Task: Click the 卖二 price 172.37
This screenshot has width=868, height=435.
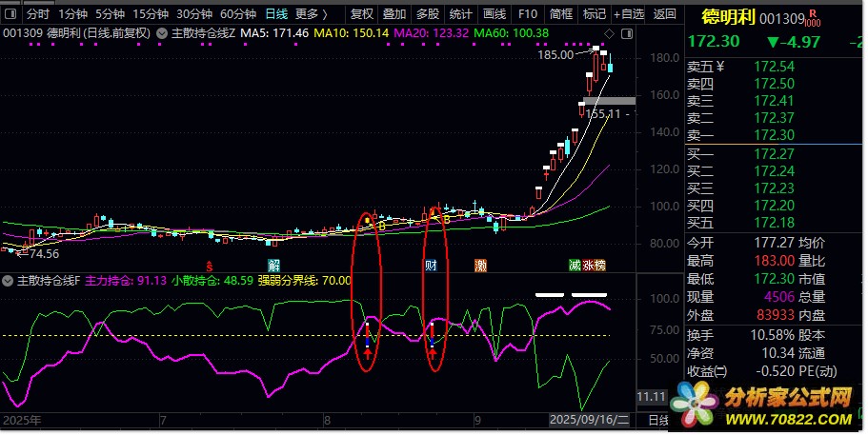Action: (x=774, y=118)
